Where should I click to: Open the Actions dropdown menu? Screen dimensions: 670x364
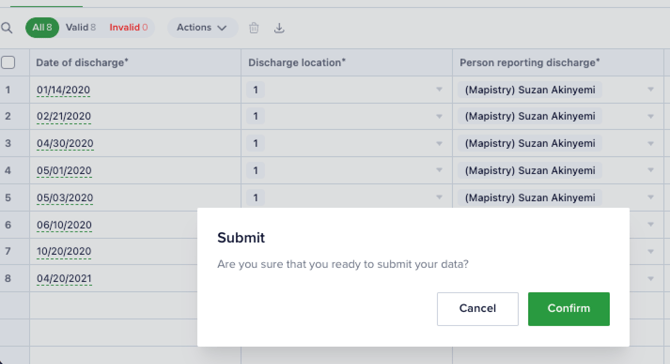[x=202, y=27]
